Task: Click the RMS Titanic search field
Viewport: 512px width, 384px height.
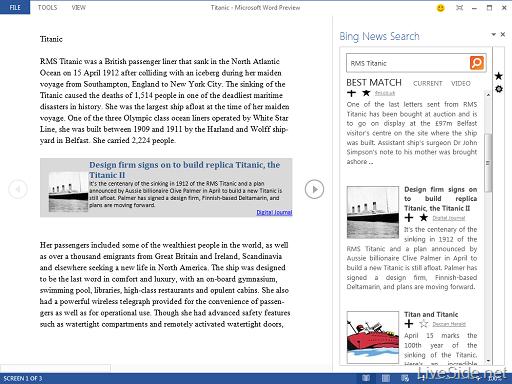Action: click(x=408, y=63)
